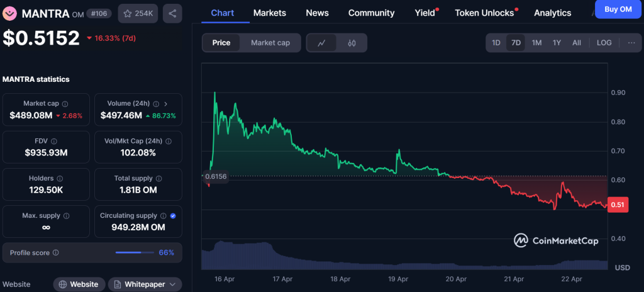This screenshot has width=644, height=292.
Task: Click the Buy OM button
Action: [x=618, y=9]
